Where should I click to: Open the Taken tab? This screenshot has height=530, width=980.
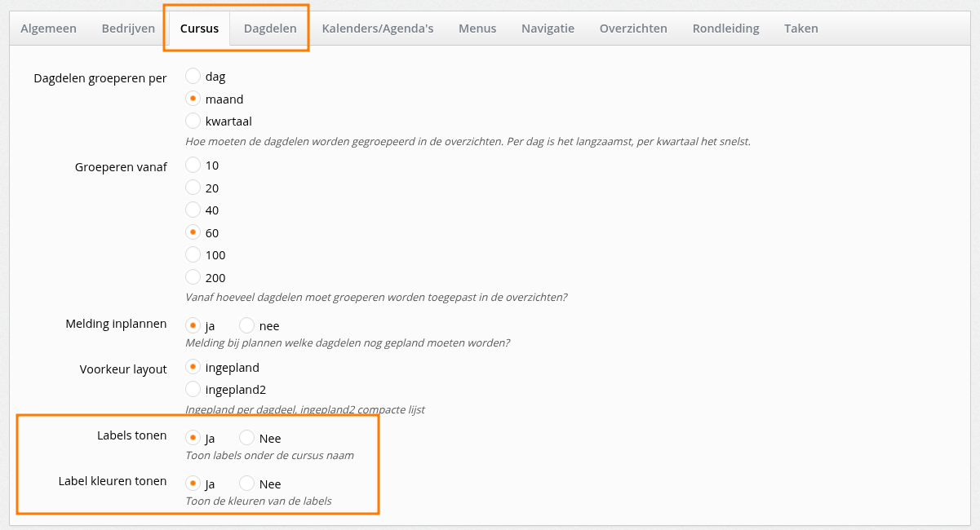point(801,29)
